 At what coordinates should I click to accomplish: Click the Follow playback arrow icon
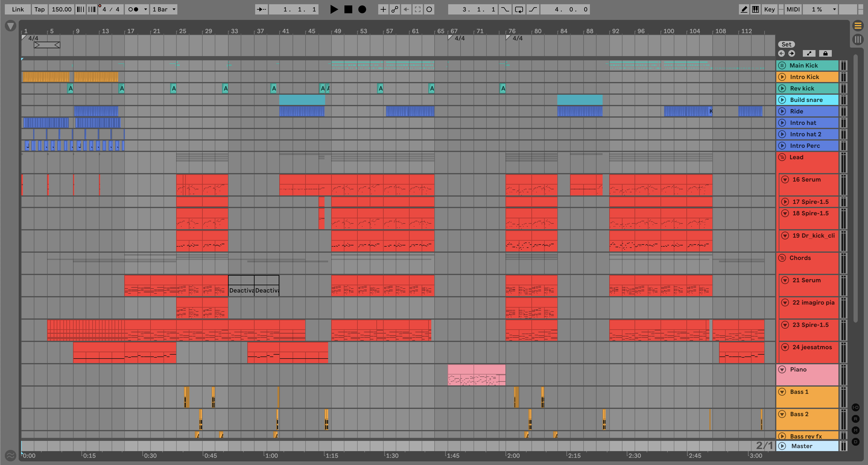click(x=261, y=9)
